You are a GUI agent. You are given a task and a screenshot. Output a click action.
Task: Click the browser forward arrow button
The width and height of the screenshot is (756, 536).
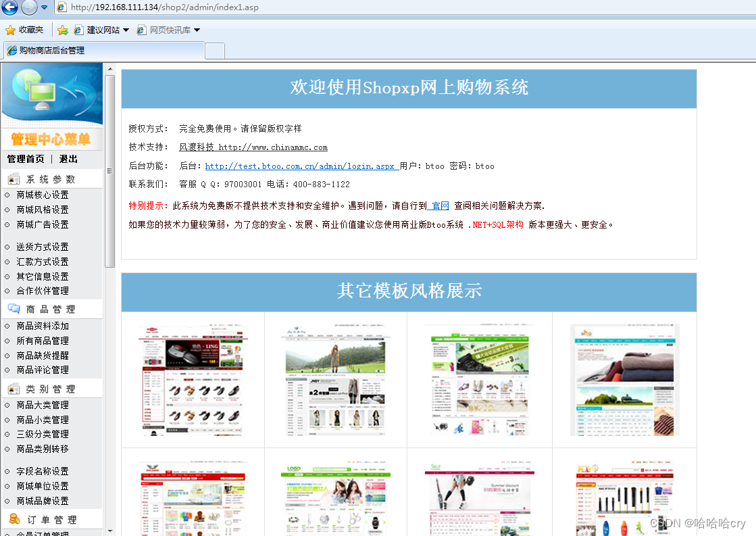point(30,7)
